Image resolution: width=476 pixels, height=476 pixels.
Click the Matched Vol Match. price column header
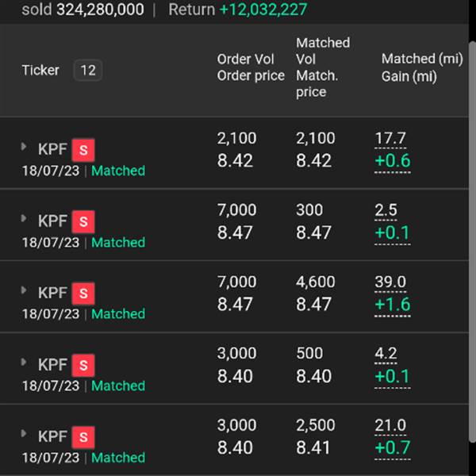[x=323, y=67]
